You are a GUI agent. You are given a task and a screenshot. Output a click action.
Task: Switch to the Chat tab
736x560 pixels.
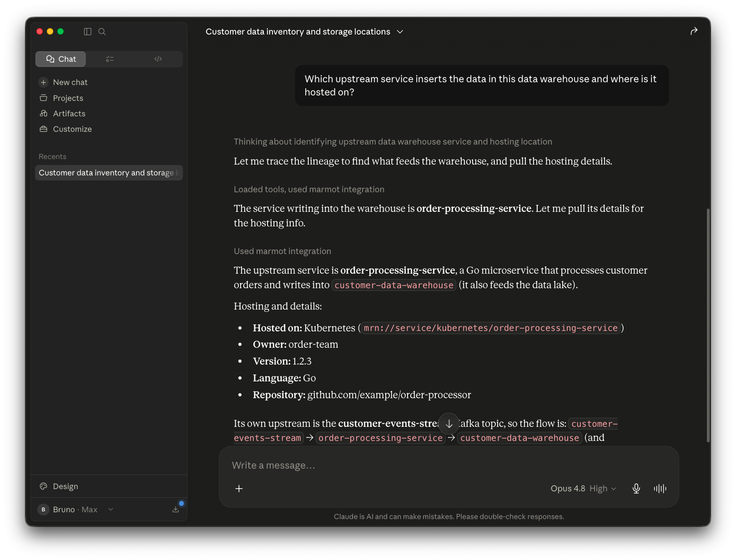[61, 59]
